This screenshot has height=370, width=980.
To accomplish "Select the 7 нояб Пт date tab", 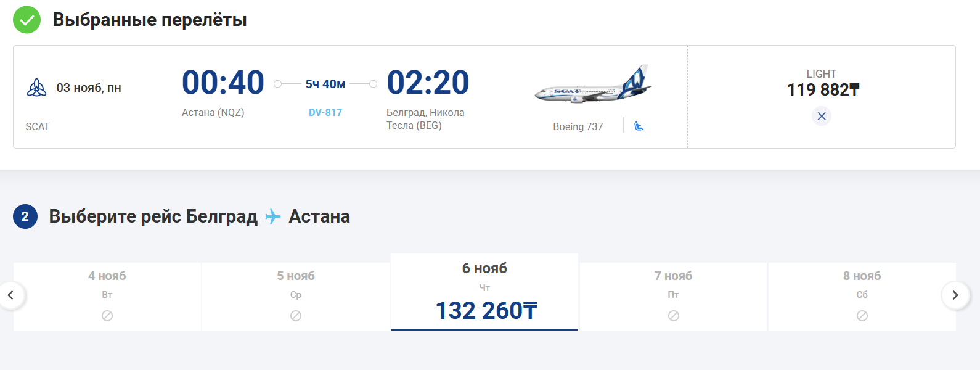I will (674, 297).
